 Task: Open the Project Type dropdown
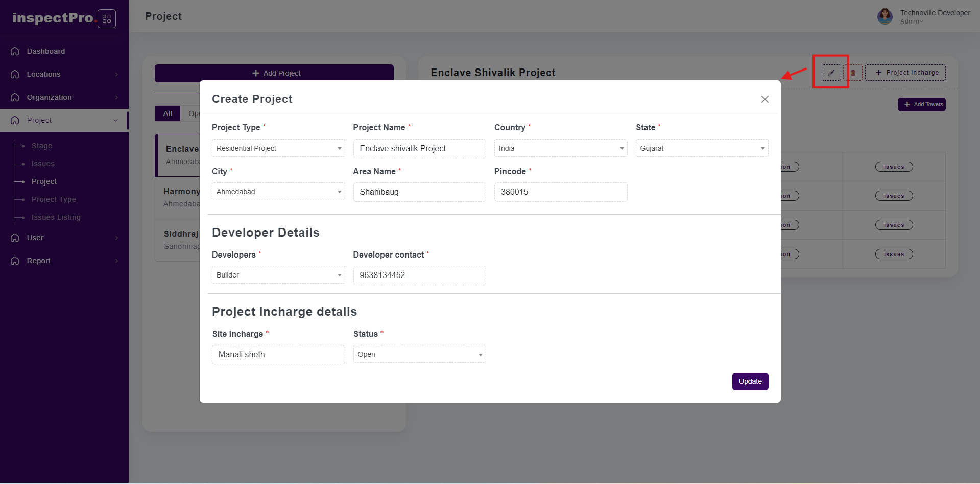point(278,148)
